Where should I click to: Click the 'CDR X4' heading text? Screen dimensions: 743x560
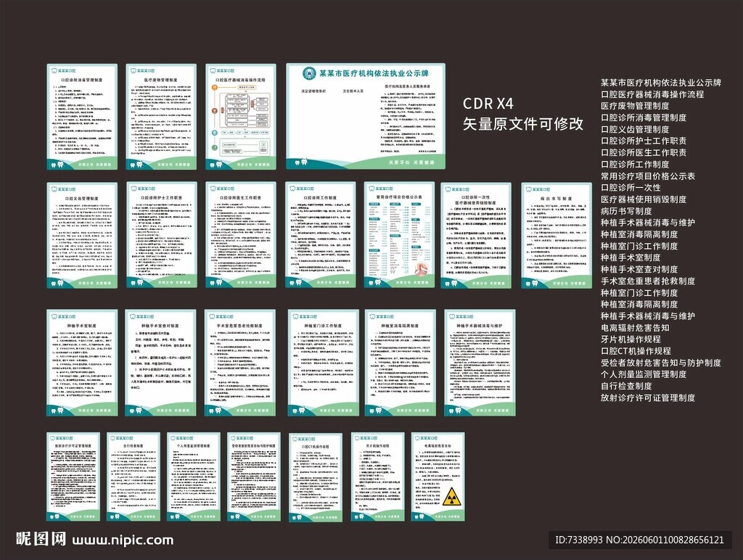tap(488, 103)
